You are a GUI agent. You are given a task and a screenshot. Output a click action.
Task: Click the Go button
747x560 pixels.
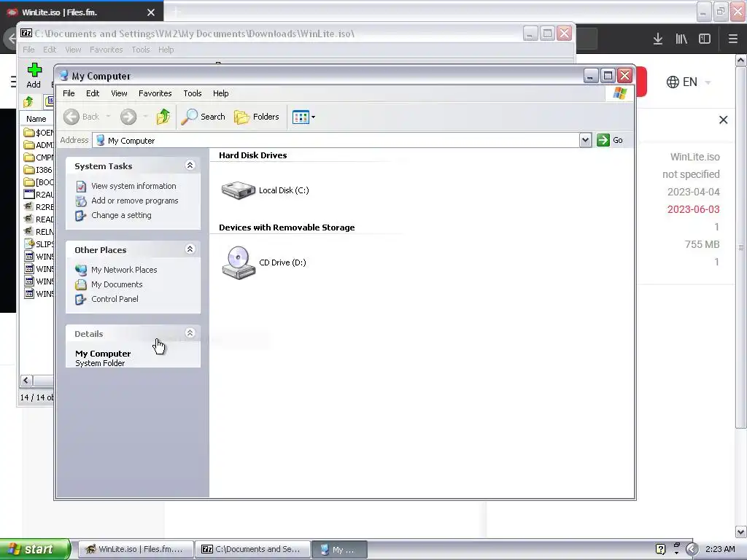click(610, 140)
